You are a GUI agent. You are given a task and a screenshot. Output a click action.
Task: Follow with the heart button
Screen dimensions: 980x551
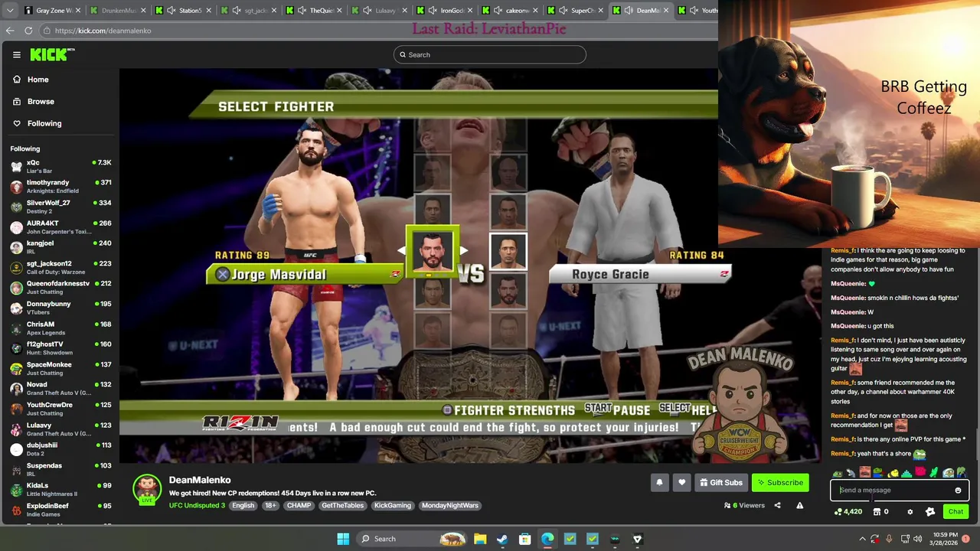pyautogui.click(x=681, y=482)
